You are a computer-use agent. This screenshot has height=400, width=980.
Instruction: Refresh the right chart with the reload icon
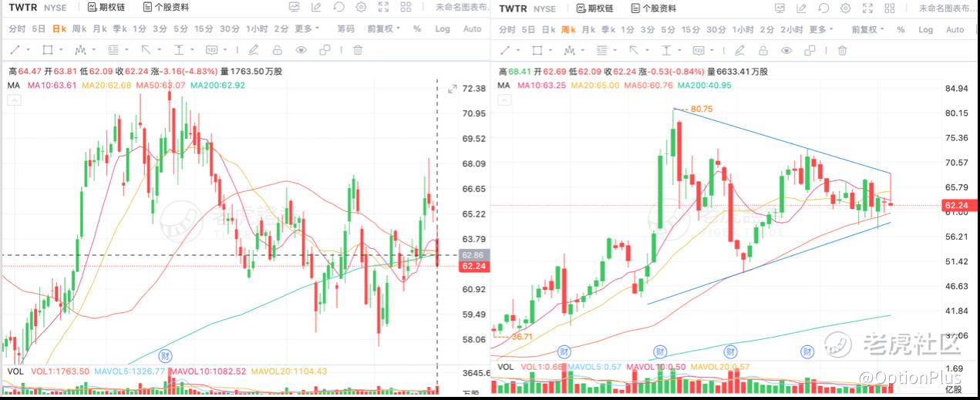[x=823, y=8]
